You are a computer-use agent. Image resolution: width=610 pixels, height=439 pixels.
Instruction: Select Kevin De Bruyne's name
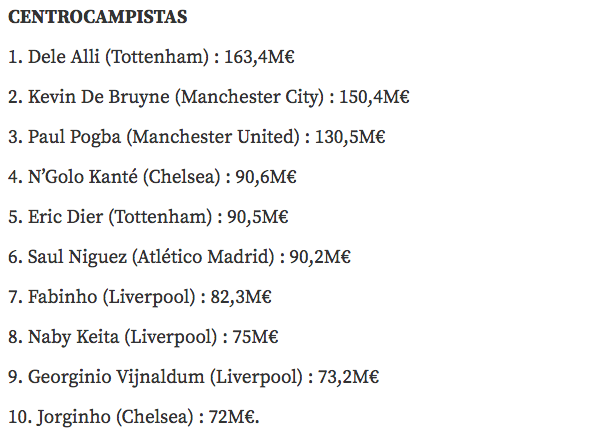coord(98,97)
